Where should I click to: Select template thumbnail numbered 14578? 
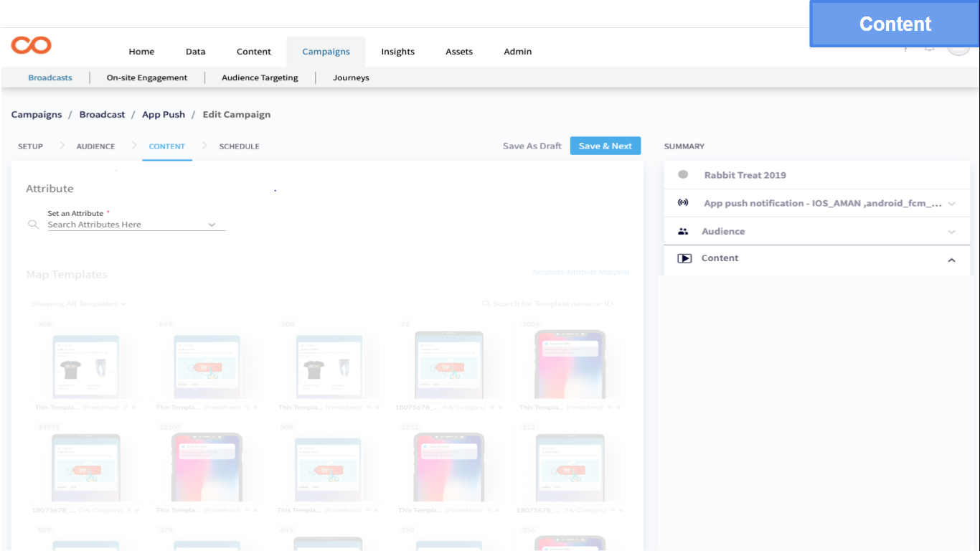[x=86, y=468]
